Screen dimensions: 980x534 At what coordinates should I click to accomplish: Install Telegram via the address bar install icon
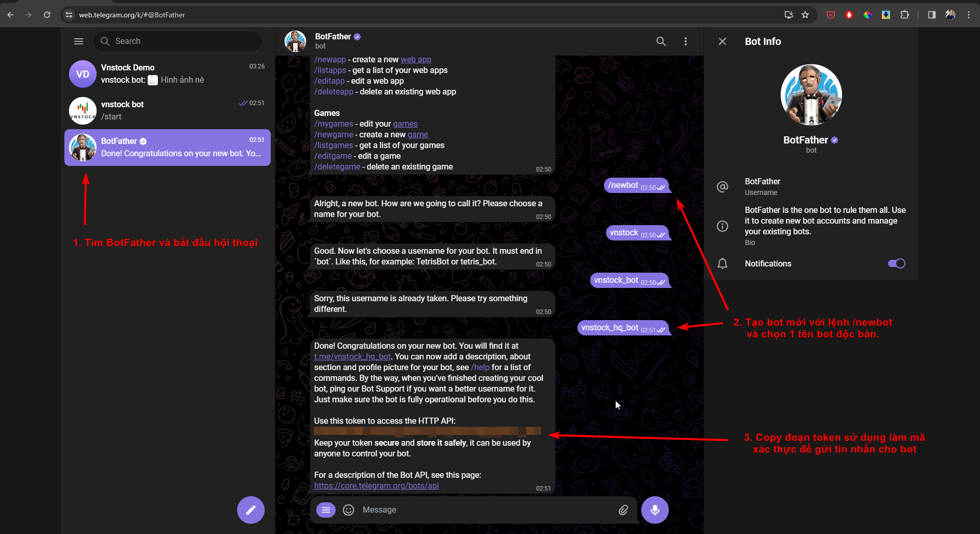tap(788, 15)
